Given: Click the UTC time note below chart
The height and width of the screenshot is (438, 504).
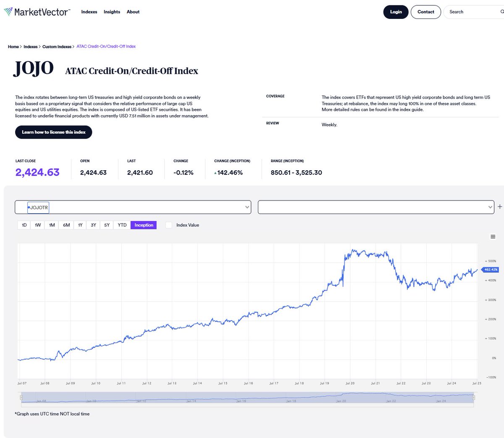Looking at the screenshot, I should point(52,414).
